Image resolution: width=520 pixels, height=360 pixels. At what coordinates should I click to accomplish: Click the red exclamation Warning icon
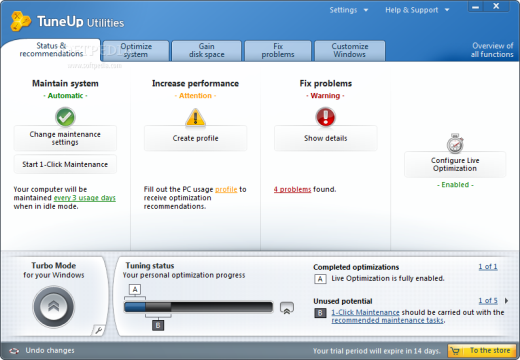pos(325,117)
